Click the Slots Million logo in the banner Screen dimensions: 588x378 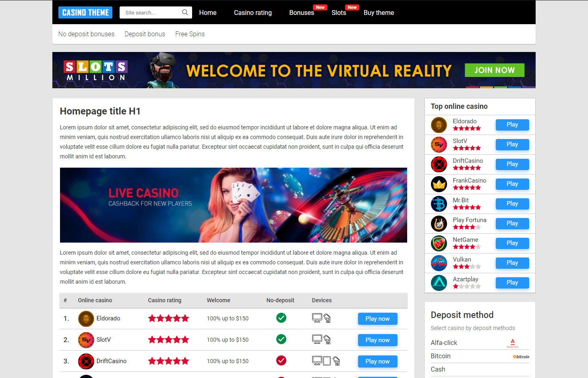point(96,71)
